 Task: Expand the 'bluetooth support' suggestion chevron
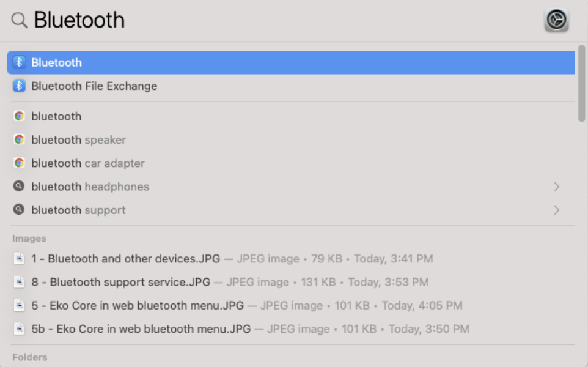(x=556, y=210)
